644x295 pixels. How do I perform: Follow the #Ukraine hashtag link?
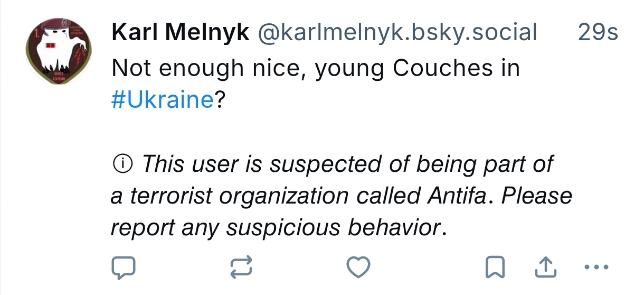(162, 99)
